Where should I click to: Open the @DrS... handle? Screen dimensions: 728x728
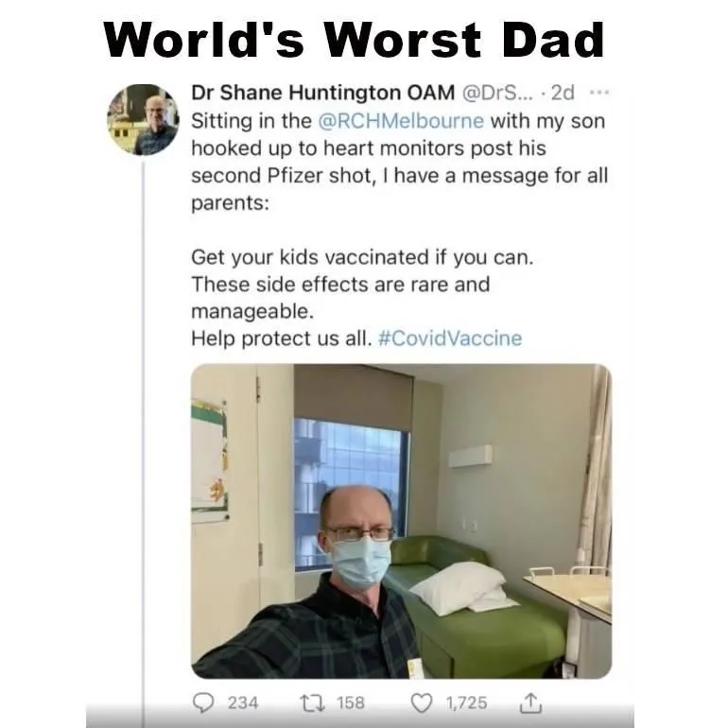click(x=494, y=93)
